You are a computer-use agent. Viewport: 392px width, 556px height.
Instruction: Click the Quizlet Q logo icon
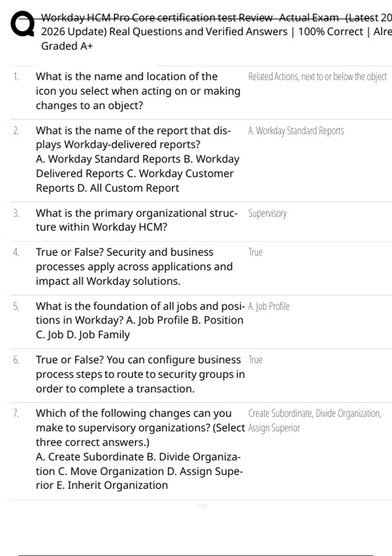point(22,24)
